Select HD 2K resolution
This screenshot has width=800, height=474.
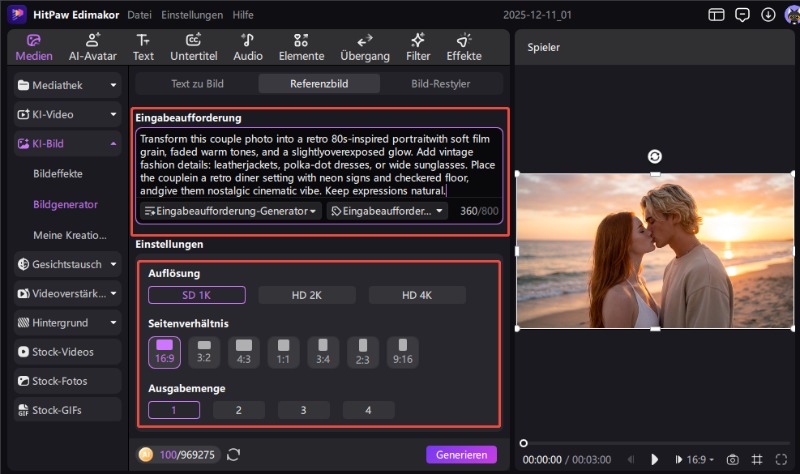[x=307, y=295]
